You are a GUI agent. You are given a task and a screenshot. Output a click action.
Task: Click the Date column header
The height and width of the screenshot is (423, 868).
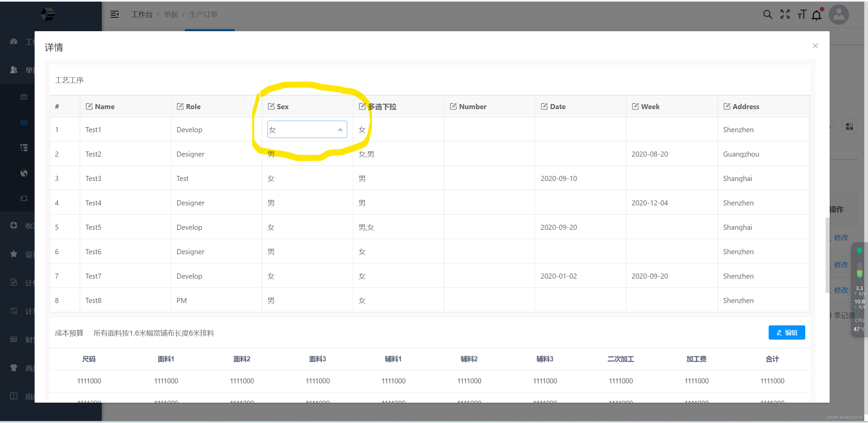tap(557, 106)
